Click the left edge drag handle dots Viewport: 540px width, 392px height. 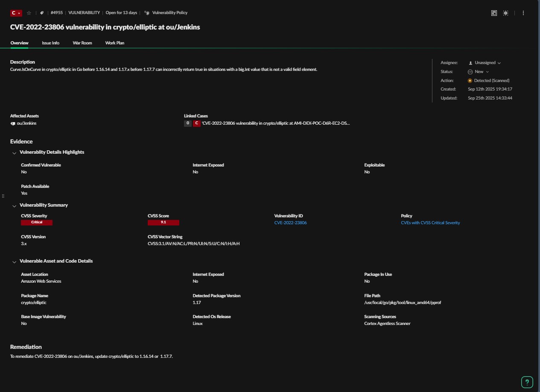3,196
